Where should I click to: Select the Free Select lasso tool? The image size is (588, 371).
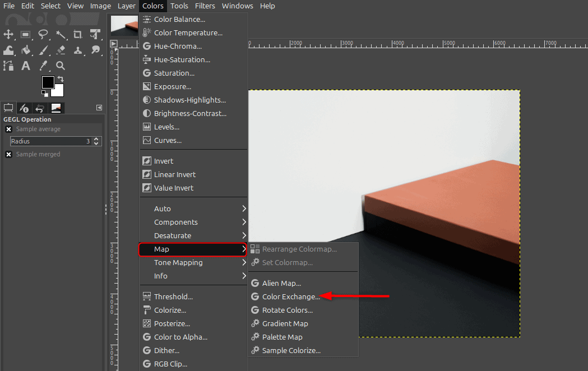[43, 34]
